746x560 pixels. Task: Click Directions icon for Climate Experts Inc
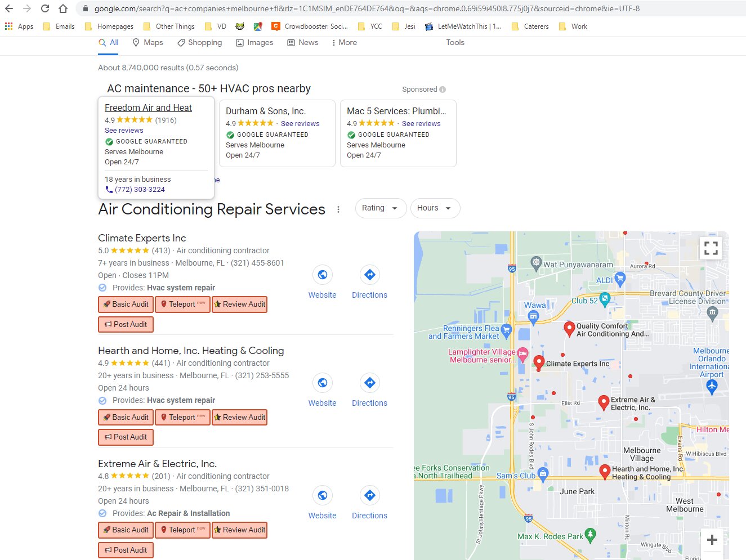[x=370, y=275]
